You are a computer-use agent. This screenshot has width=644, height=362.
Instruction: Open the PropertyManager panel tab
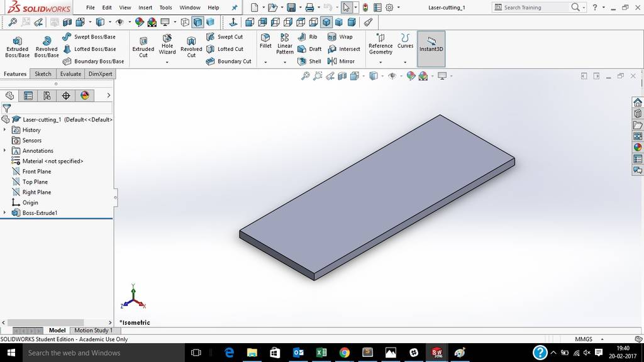[28, 96]
